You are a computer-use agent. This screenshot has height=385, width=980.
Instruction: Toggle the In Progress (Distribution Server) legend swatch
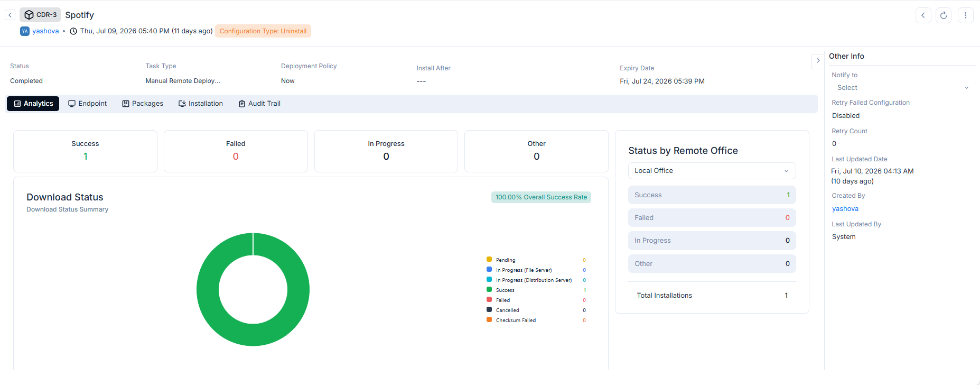[489, 280]
